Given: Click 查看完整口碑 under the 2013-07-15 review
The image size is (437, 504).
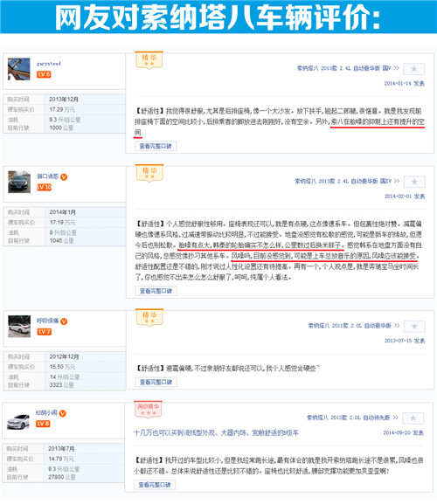Looking at the screenshot, I should [156, 382].
